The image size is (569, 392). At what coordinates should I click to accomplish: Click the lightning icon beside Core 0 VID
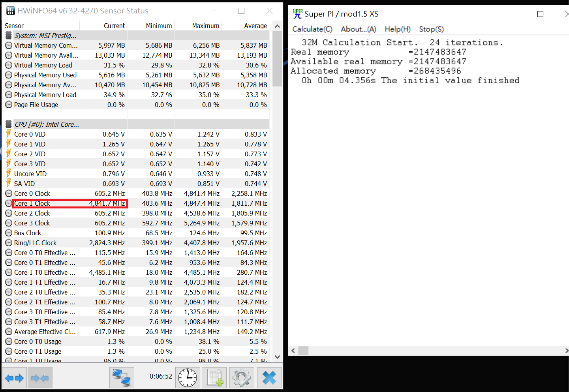9,134
